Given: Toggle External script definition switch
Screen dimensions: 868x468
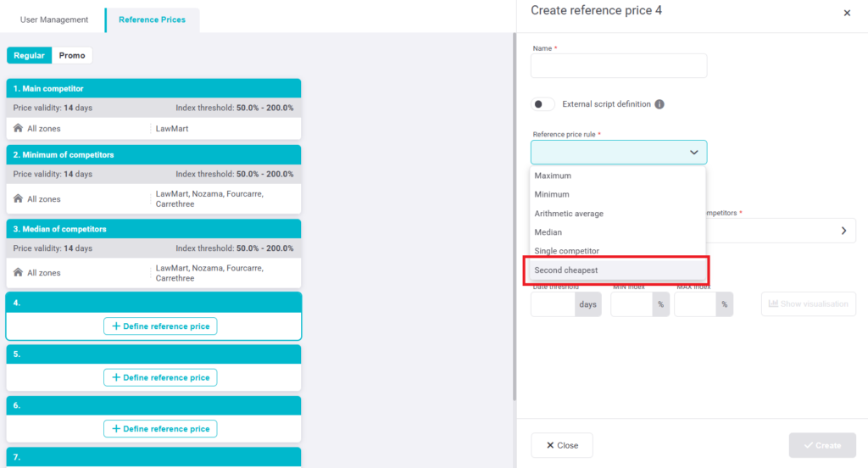Looking at the screenshot, I should pos(542,104).
